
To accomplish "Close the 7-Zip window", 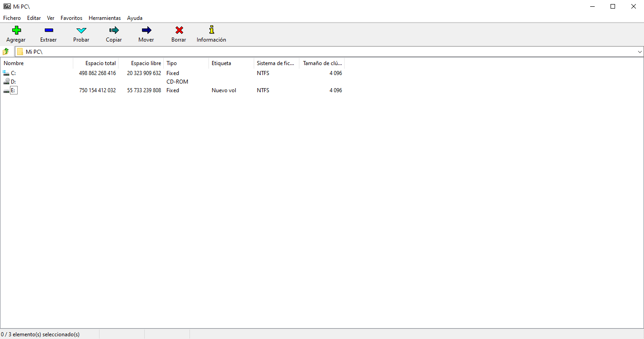I will click(634, 6).
